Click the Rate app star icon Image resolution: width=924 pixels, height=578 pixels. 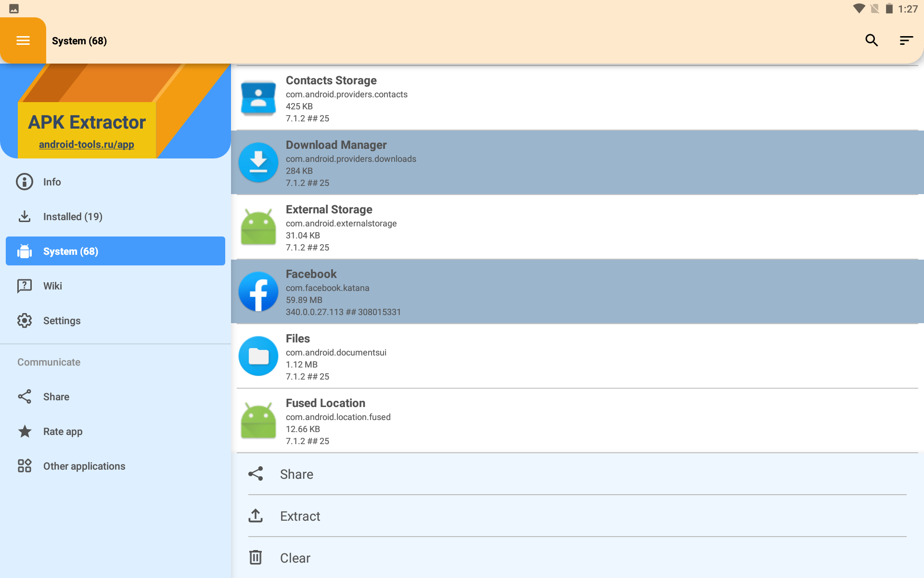tap(25, 431)
